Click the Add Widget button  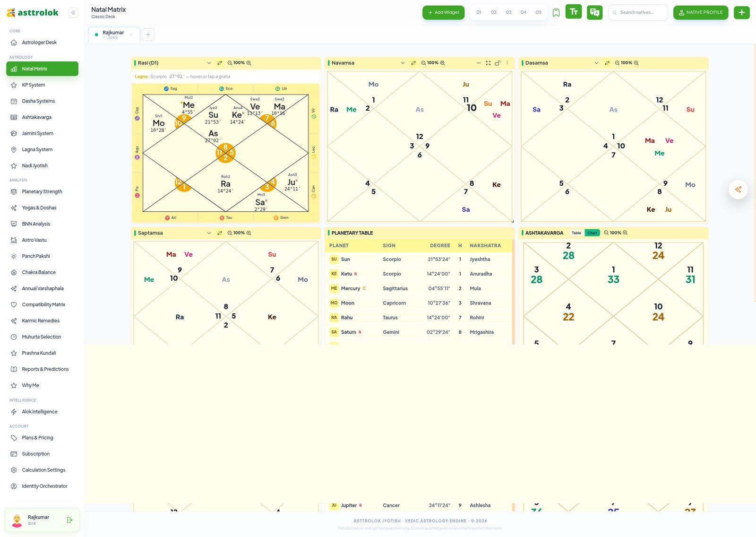click(443, 12)
